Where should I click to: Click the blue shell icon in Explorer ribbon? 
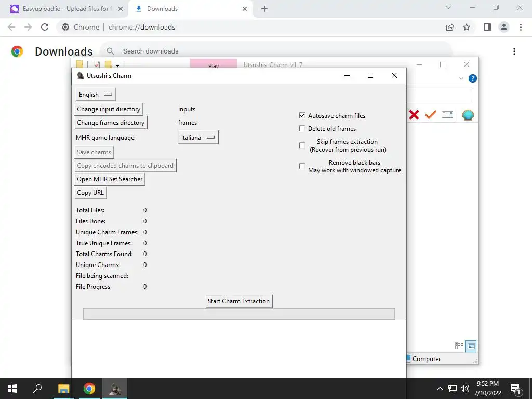468,115
